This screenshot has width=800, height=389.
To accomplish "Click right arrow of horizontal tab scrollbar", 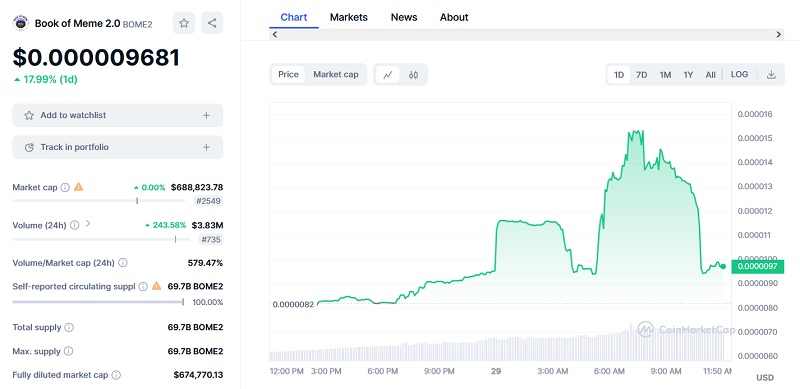I will [x=778, y=35].
